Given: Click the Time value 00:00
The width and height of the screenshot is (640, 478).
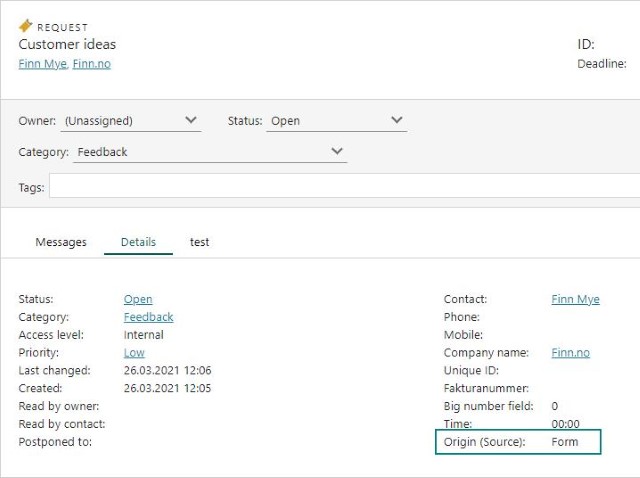Looking at the screenshot, I should click(565, 424).
